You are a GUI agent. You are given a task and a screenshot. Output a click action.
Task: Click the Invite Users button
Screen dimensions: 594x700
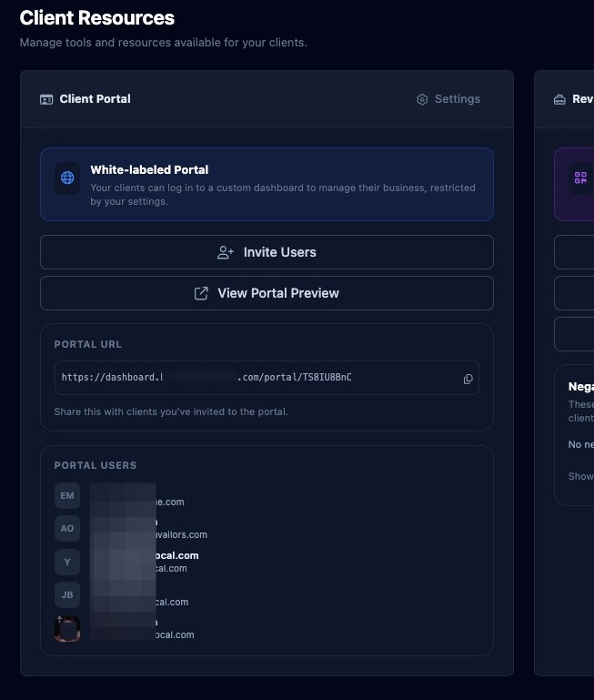tap(267, 252)
